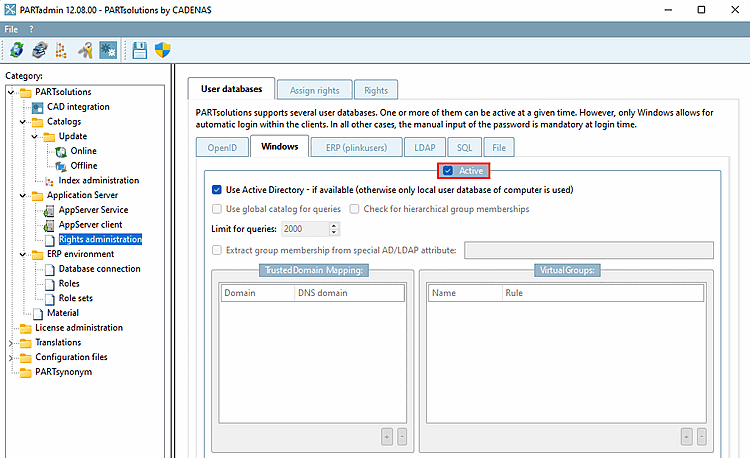Collapse the PARTsolutions root node
Screen dimensions: 750x458
click(x=11, y=92)
